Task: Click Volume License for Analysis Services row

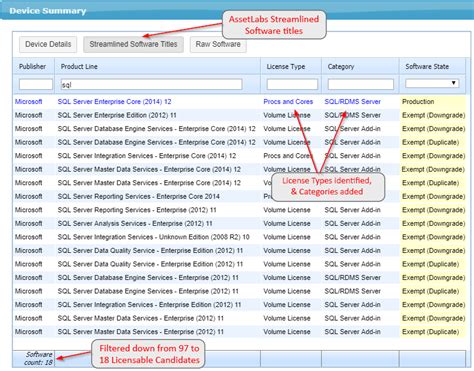Action: point(287,224)
